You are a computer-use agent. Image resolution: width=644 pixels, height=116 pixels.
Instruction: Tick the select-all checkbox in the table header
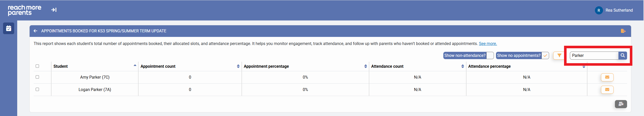pyautogui.click(x=37, y=66)
